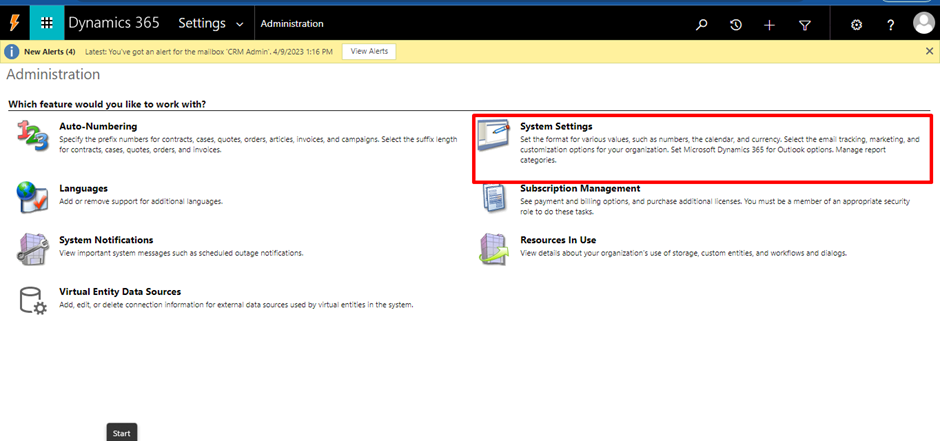Open the help question mark icon

(x=891, y=25)
